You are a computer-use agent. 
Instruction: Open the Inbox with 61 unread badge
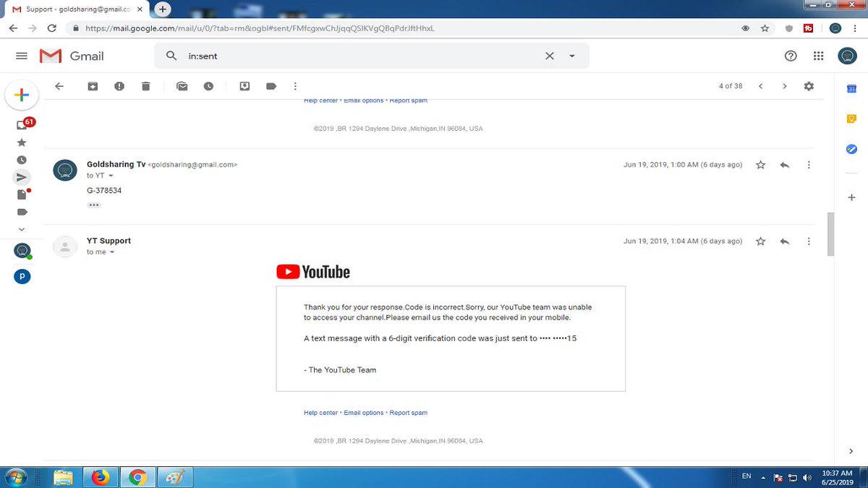22,124
